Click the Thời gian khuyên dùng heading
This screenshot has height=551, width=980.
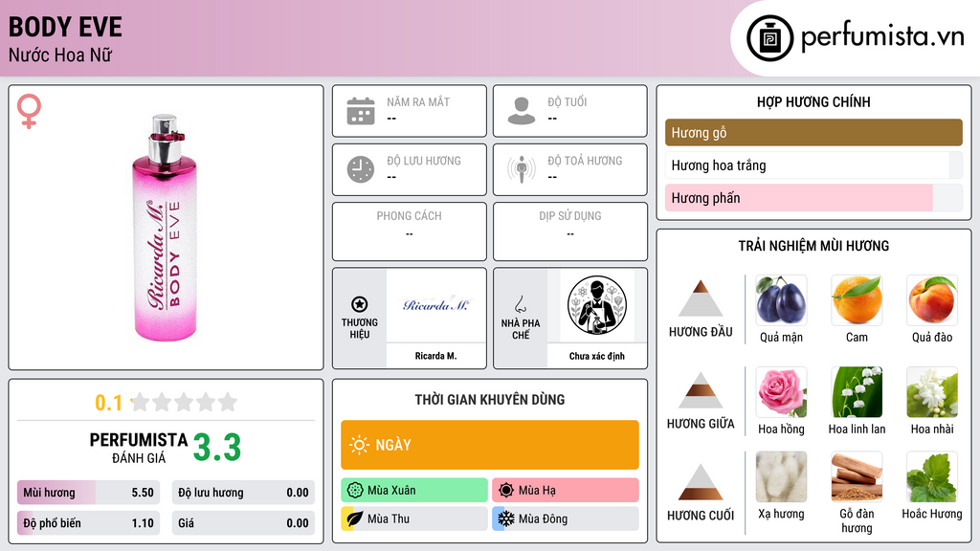point(490,400)
